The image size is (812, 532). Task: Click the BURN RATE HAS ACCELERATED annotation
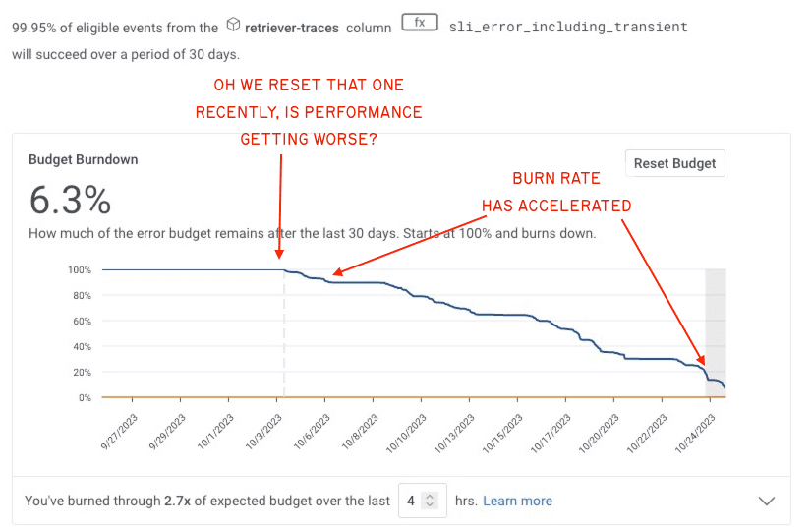556,193
